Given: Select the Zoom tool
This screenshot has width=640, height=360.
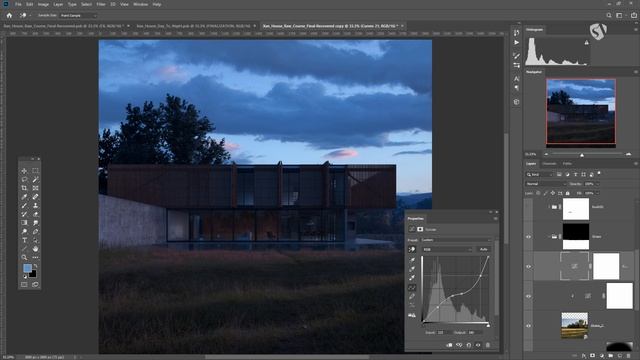Looking at the screenshot, I should point(24,258).
